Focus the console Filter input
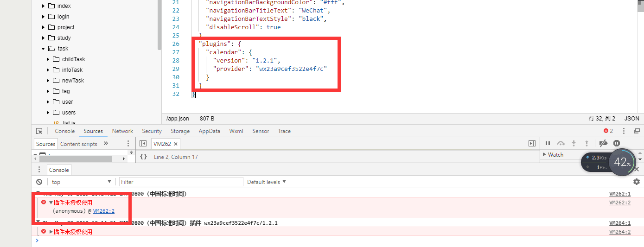Viewport: 644px width, 247px height. [181, 182]
